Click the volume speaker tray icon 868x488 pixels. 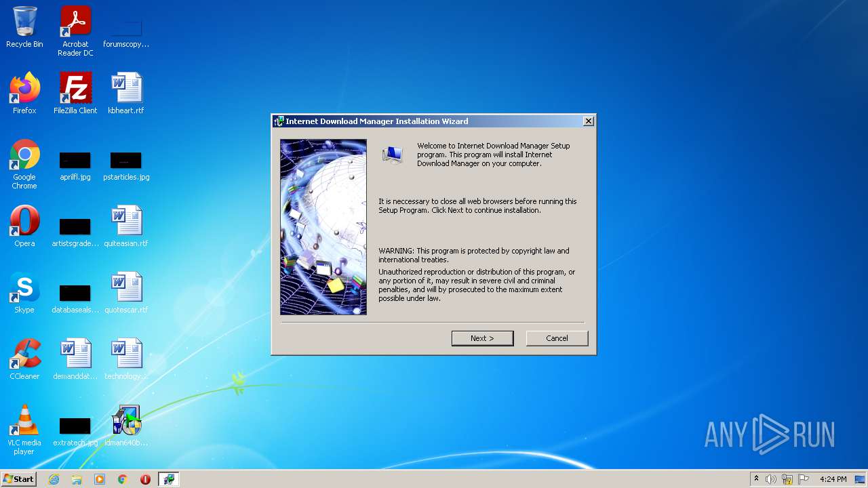[x=771, y=479]
